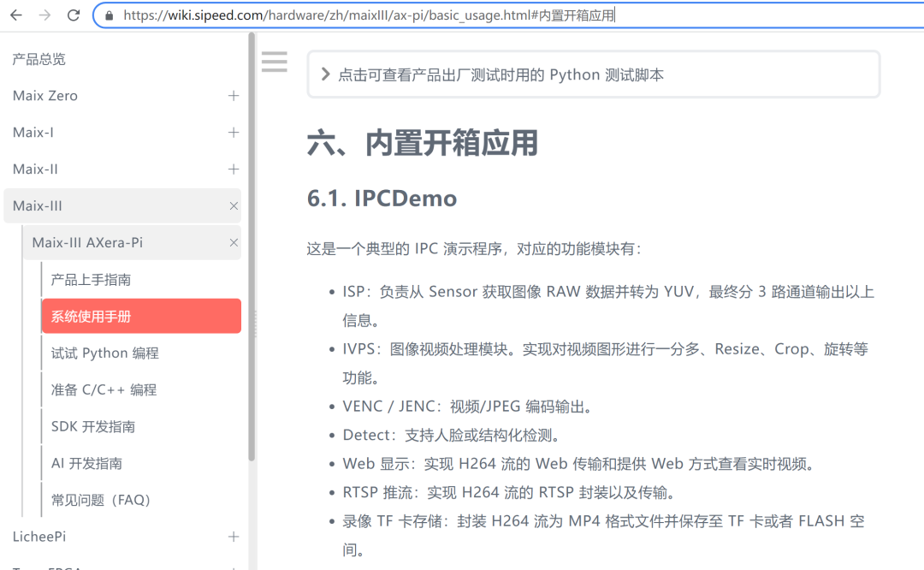
Task: Expand Maix-II section plus icon
Action: tap(234, 169)
